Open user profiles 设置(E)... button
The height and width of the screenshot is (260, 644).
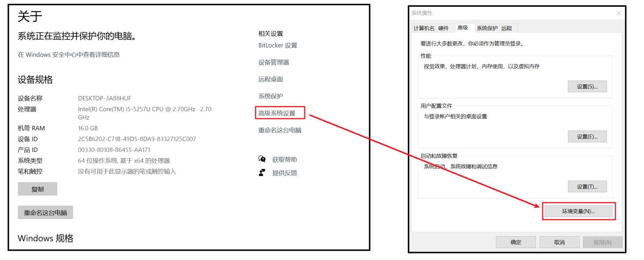[587, 137]
